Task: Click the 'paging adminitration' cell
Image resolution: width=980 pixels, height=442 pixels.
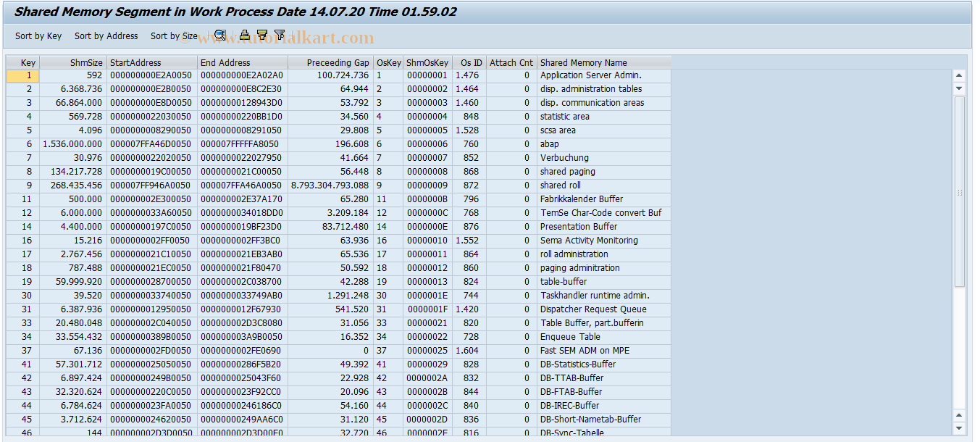Action: (x=604, y=268)
